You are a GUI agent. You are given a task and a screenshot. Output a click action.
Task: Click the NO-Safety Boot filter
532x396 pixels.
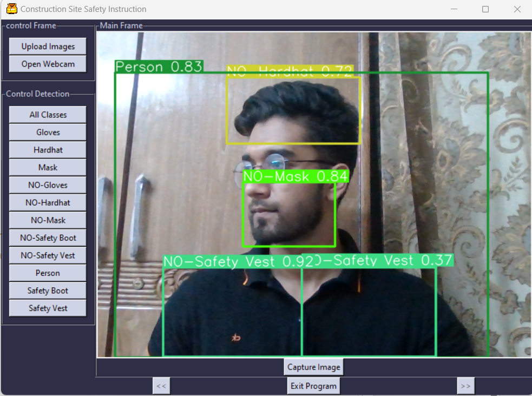[x=47, y=237]
